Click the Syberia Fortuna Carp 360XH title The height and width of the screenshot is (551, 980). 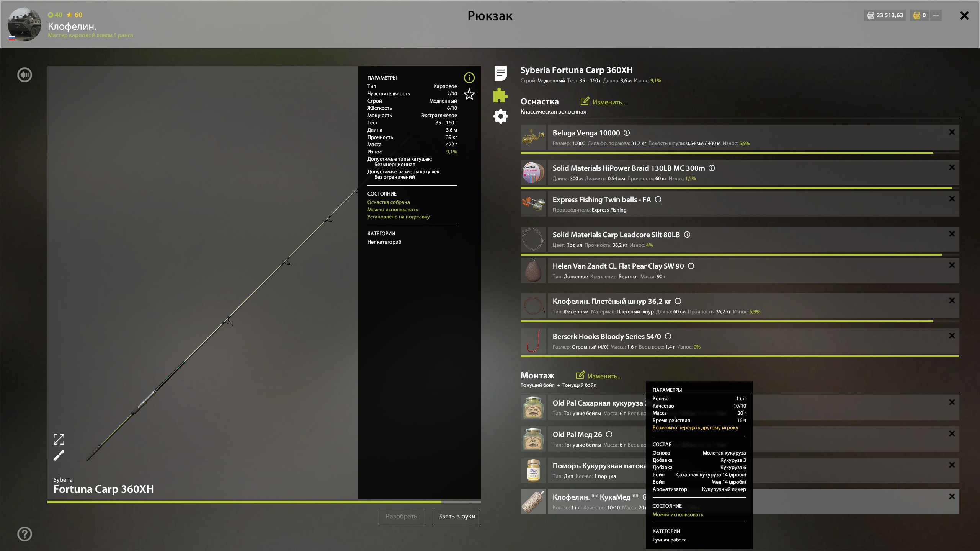[576, 70]
